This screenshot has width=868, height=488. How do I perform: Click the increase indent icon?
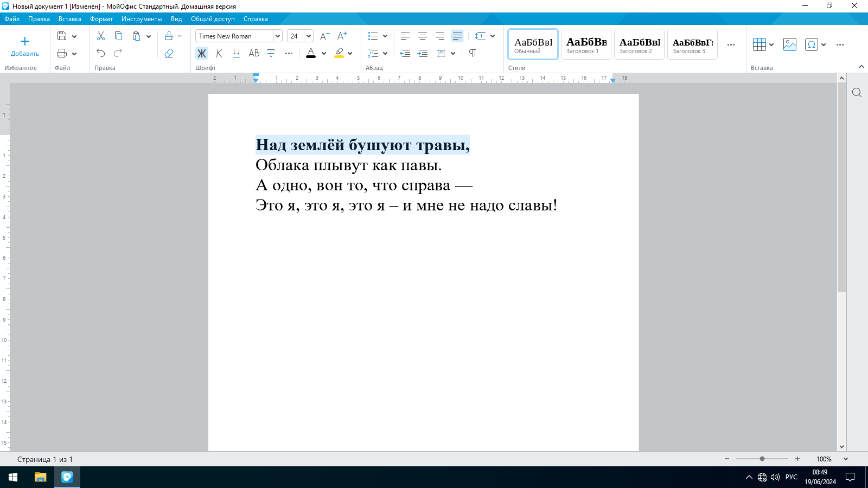pyautogui.click(x=423, y=53)
